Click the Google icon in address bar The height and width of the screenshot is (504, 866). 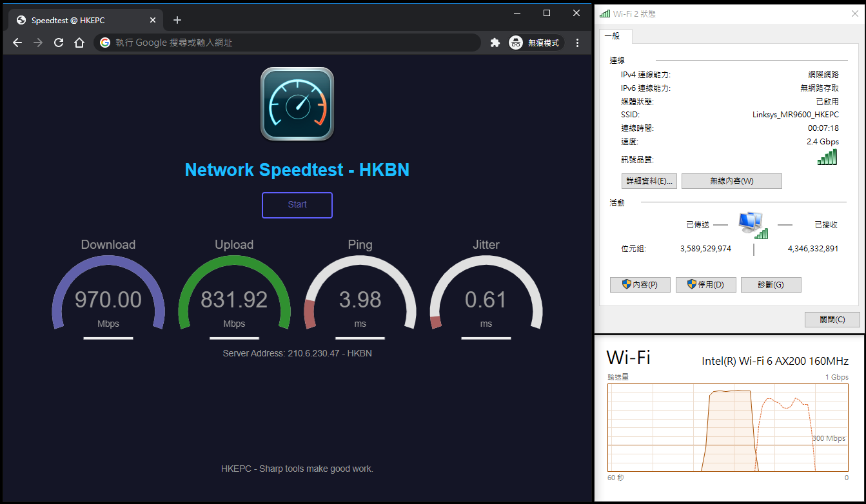pyautogui.click(x=105, y=43)
